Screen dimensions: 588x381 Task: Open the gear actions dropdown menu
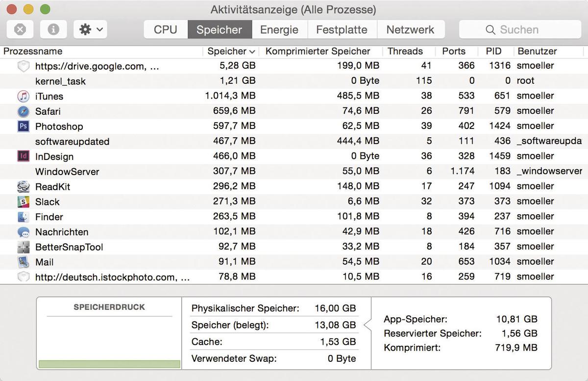[x=91, y=29]
